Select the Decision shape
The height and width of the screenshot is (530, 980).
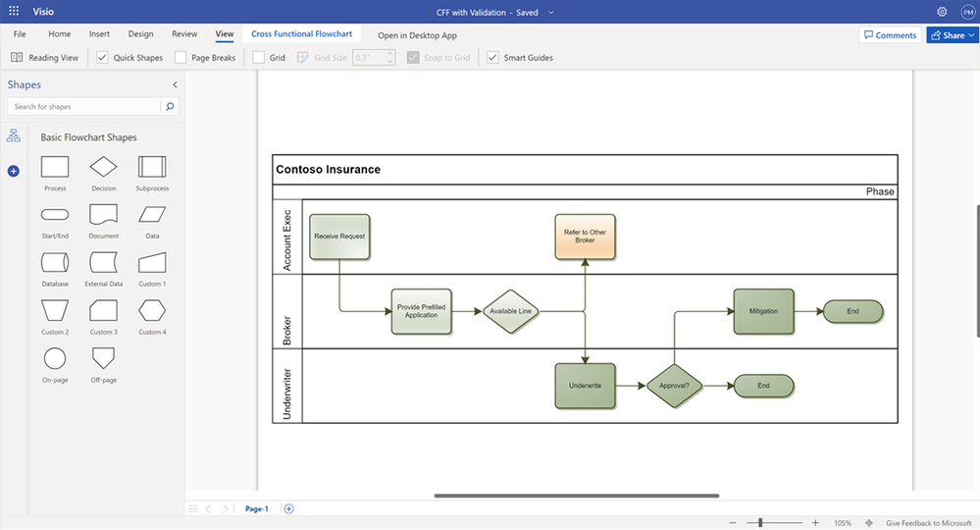(x=103, y=167)
